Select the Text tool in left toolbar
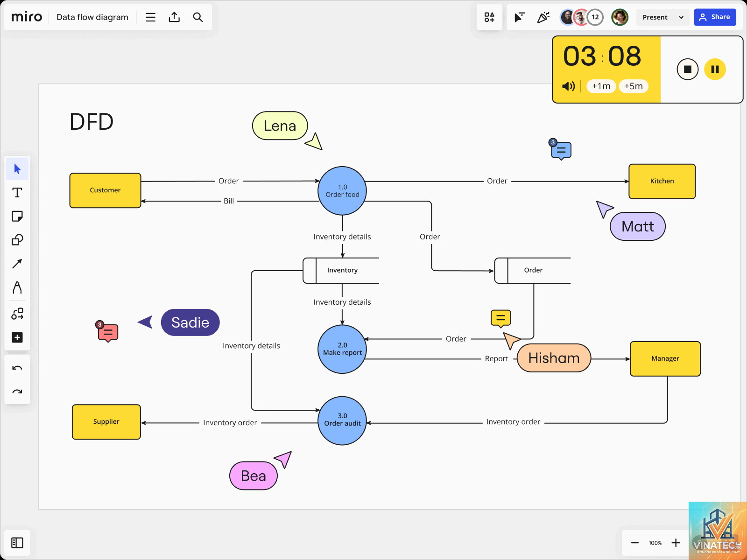The image size is (747, 560). 17,193
